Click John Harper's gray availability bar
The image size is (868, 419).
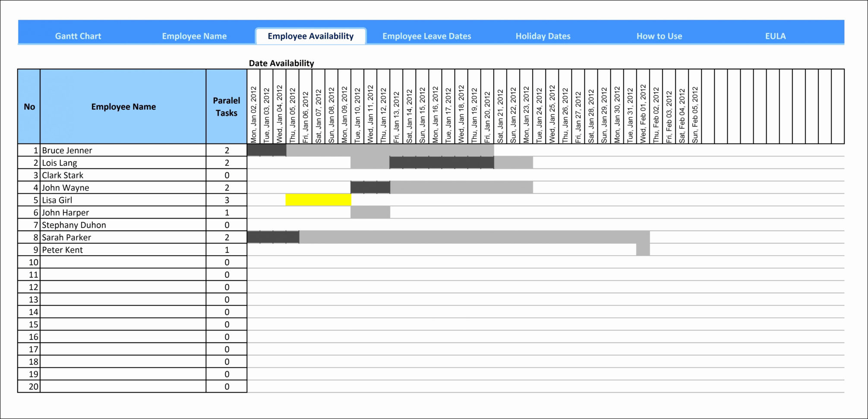[x=370, y=213]
